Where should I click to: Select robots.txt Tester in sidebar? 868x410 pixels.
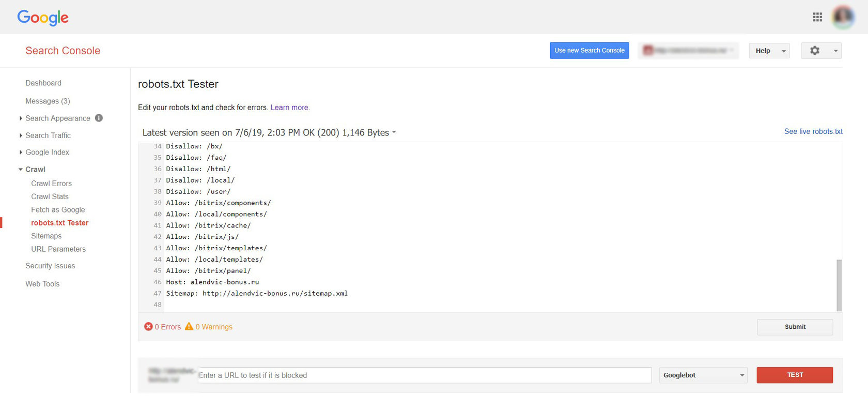[x=59, y=223]
